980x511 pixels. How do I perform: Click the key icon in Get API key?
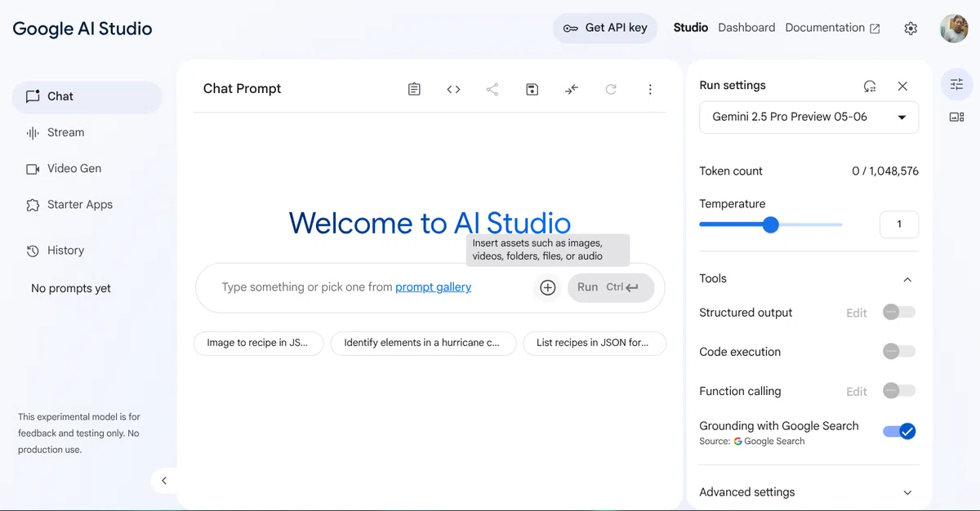coord(570,28)
